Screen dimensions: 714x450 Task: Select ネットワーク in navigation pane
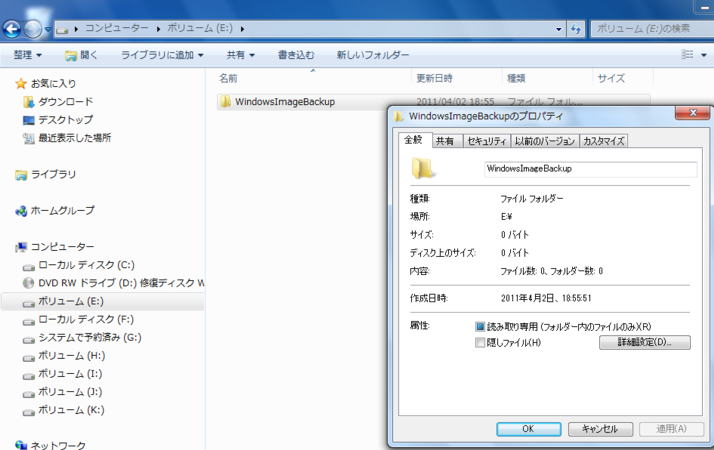(x=50, y=445)
